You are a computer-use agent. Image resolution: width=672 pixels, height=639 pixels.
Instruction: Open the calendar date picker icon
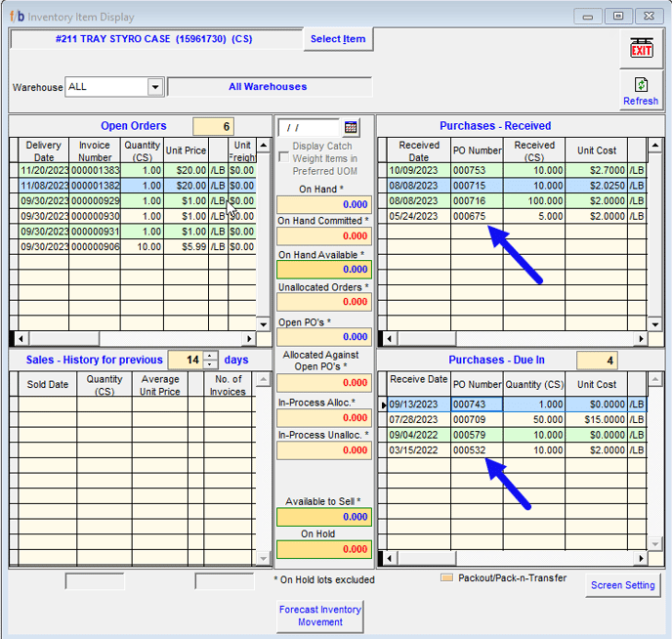pyautogui.click(x=350, y=127)
